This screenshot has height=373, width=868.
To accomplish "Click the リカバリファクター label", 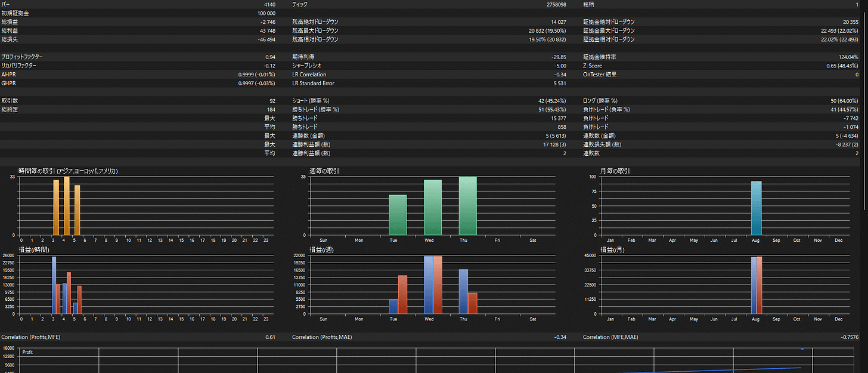I will (19, 66).
